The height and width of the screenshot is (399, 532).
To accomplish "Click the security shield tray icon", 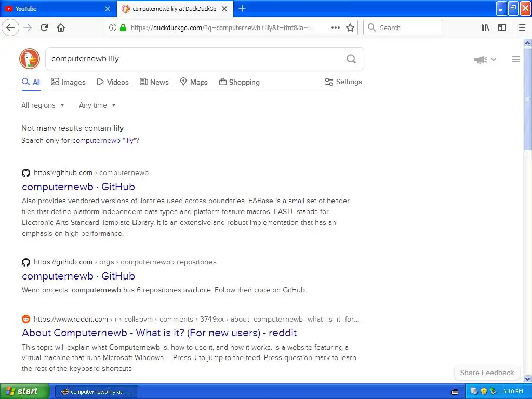I will (x=484, y=391).
